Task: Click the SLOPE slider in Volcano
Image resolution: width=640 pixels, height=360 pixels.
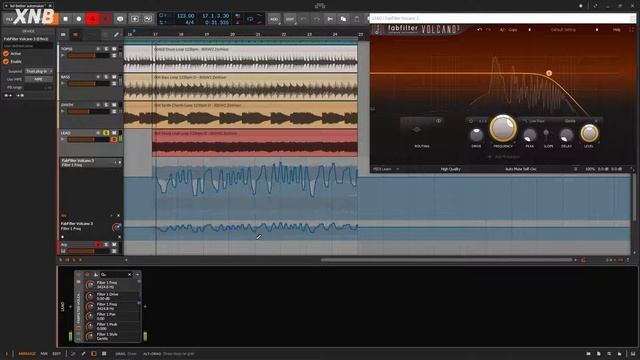Action: pos(546,134)
